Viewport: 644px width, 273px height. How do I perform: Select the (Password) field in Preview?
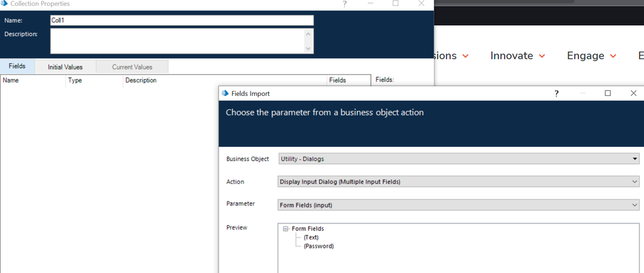(x=318, y=246)
